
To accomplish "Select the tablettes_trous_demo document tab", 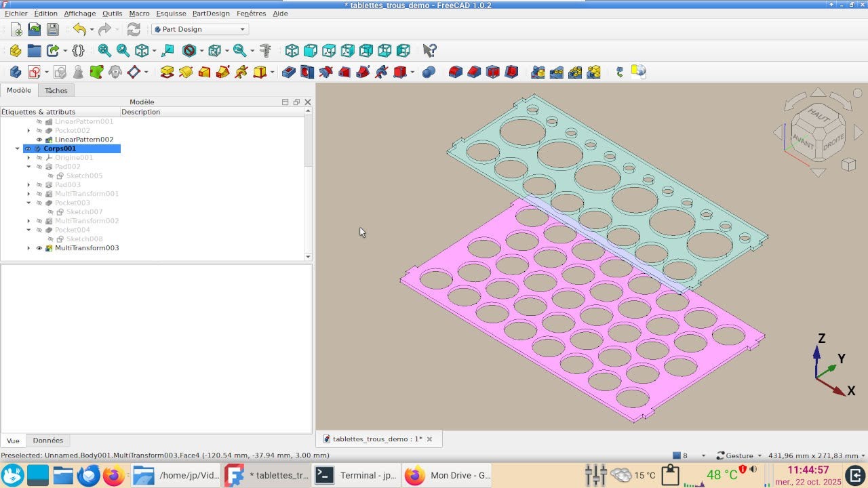I will pyautogui.click(x=378, y=439).
